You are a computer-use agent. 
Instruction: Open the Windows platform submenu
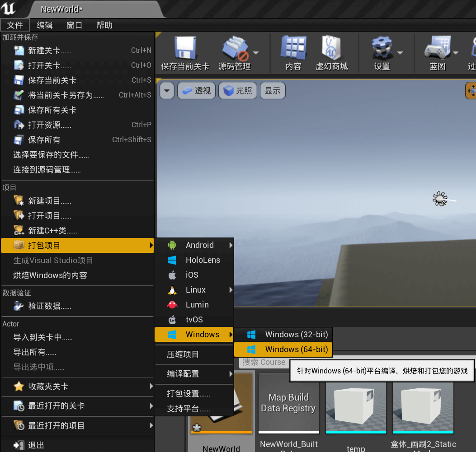[x=194, y=335]
